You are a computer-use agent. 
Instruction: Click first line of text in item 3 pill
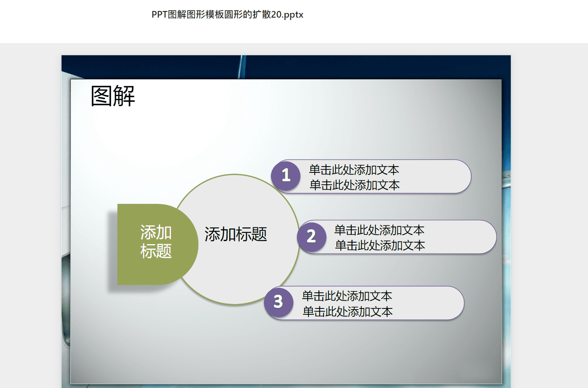point(347,296)
